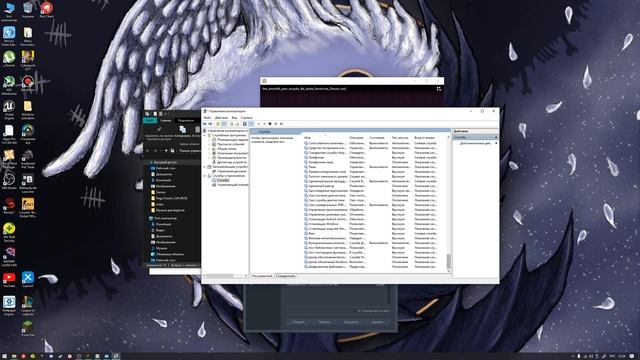Click the up-one-level folder icon in toolbar
Viewport: 640px width, 360px height.
[218, 124]
